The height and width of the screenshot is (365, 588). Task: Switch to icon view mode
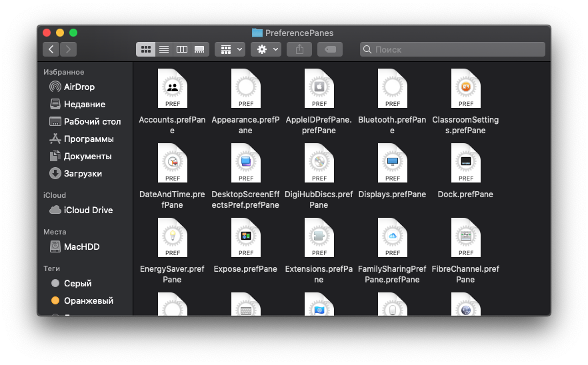point(145,49)
